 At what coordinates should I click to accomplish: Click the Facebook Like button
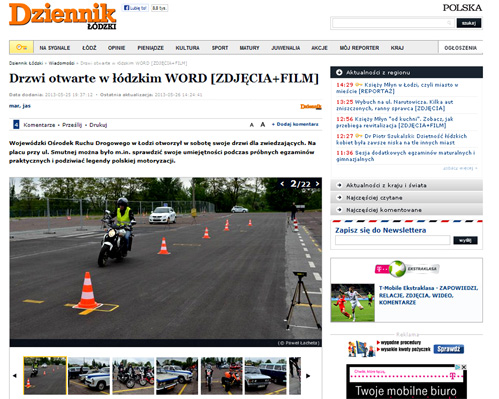point(135,8)
